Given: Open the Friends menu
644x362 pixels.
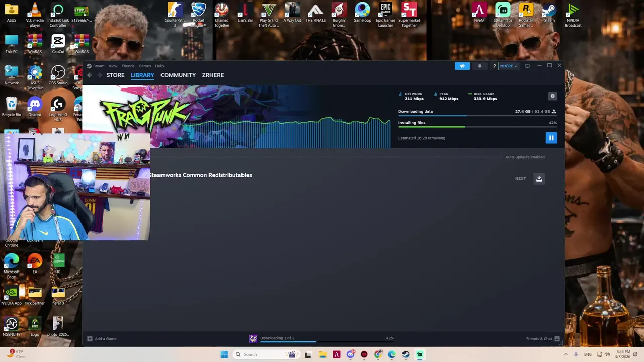Looking at the screenshot, I should click(128, 66).
